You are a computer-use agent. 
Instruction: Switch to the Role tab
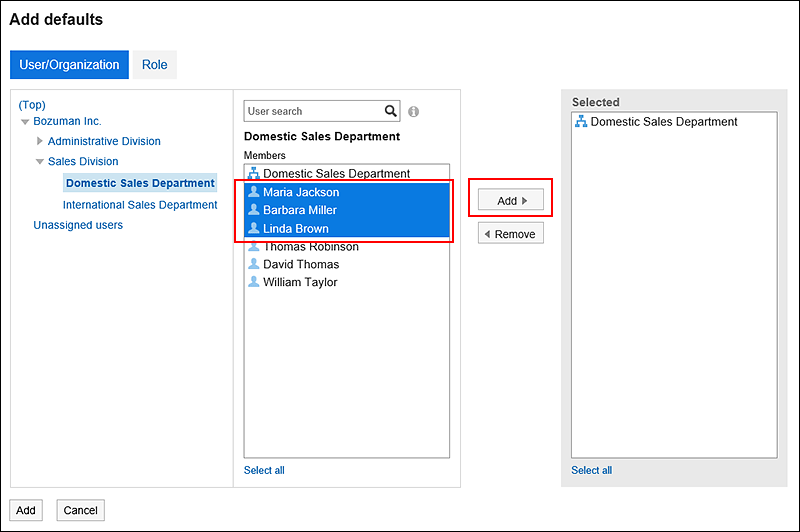coord(155,65)
